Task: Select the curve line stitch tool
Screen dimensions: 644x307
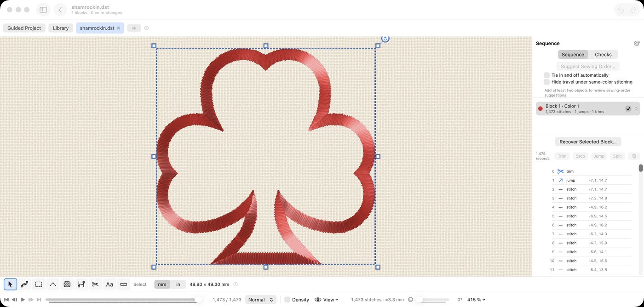Action: tap(53, 284)
